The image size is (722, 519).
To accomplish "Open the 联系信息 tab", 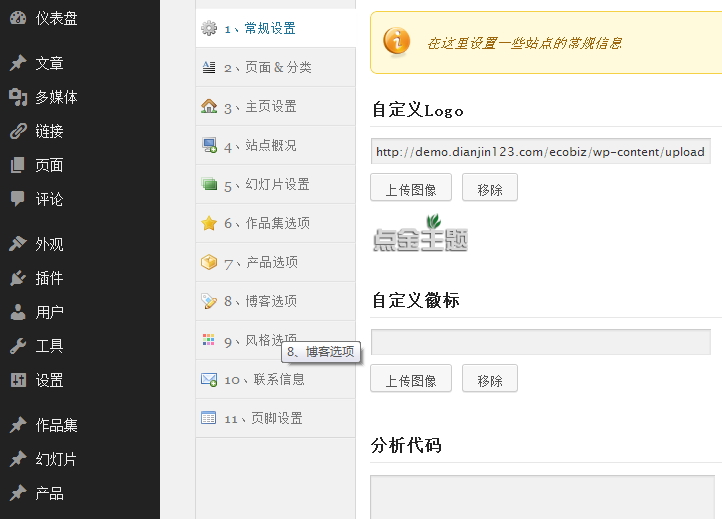I will pyautogui.click(x=276, y=379).
